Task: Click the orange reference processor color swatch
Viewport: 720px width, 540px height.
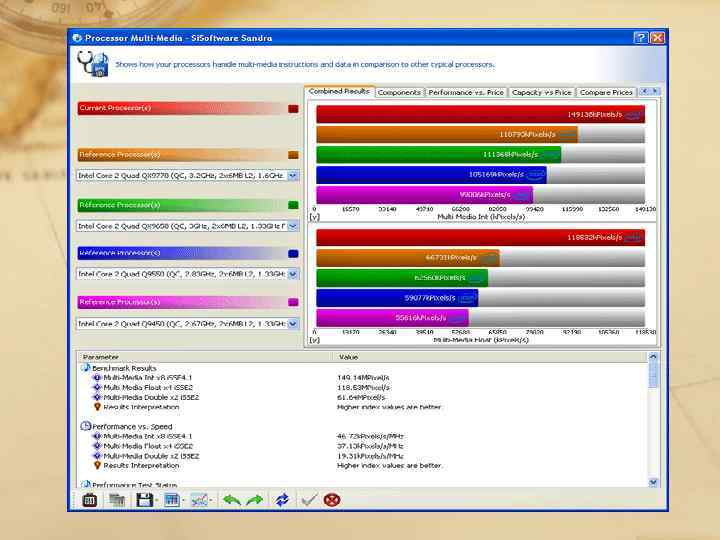Action: (293, 155)
